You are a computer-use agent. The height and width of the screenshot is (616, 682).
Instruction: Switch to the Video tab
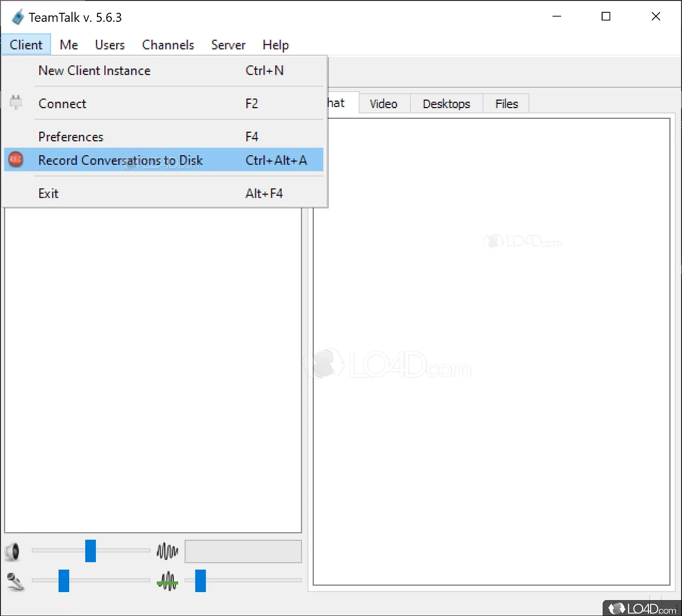coord(384,104)
